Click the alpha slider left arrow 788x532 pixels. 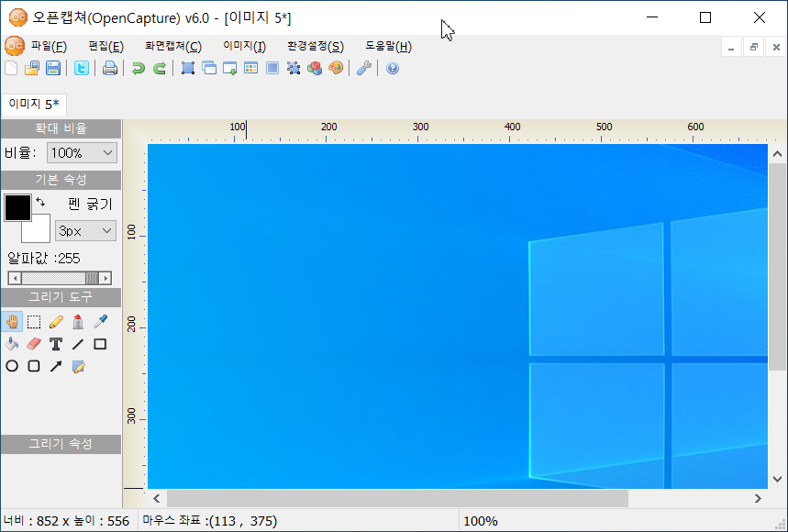(15, 278)
